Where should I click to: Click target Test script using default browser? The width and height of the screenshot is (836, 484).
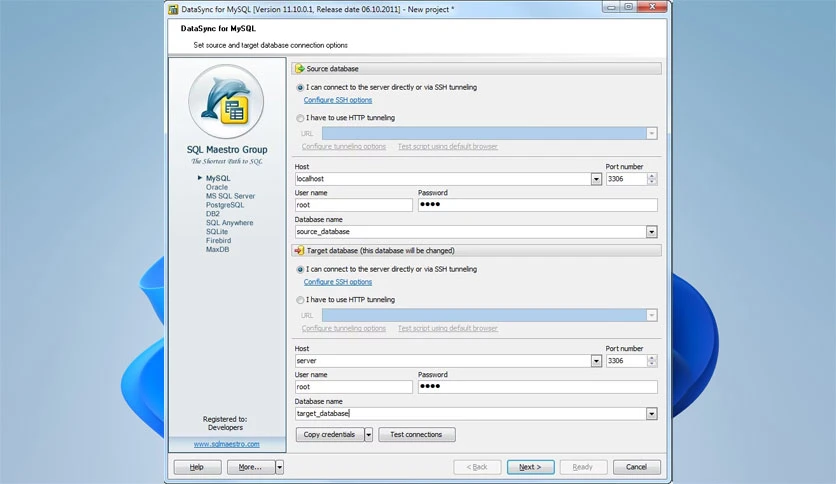point(448,328)
